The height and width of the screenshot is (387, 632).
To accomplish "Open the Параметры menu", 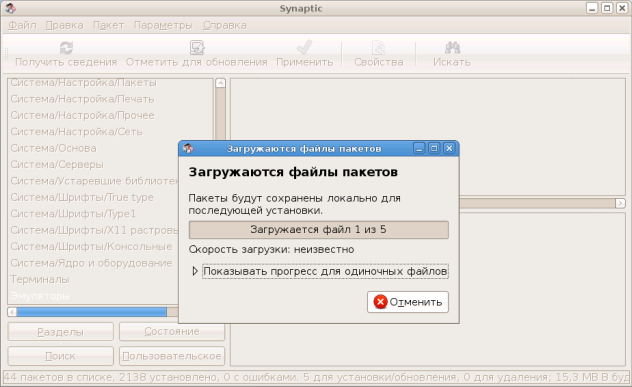I will pos(163,25).
